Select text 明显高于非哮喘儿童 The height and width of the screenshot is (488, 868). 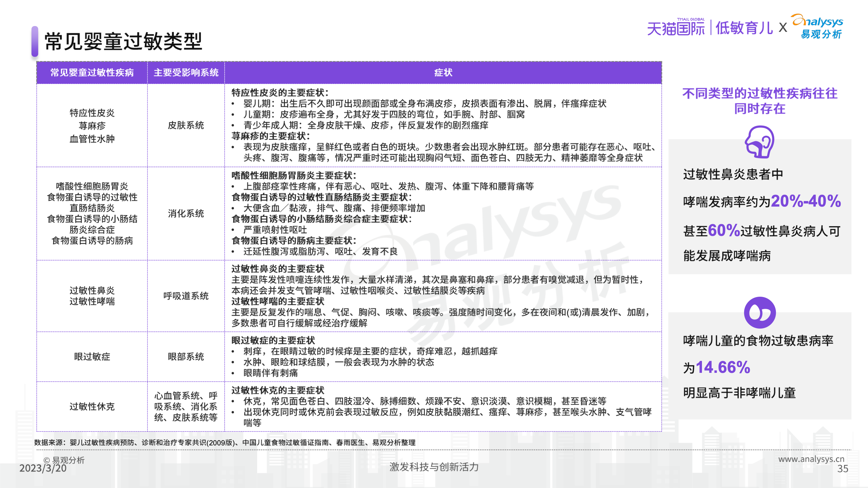coord(739,393)
